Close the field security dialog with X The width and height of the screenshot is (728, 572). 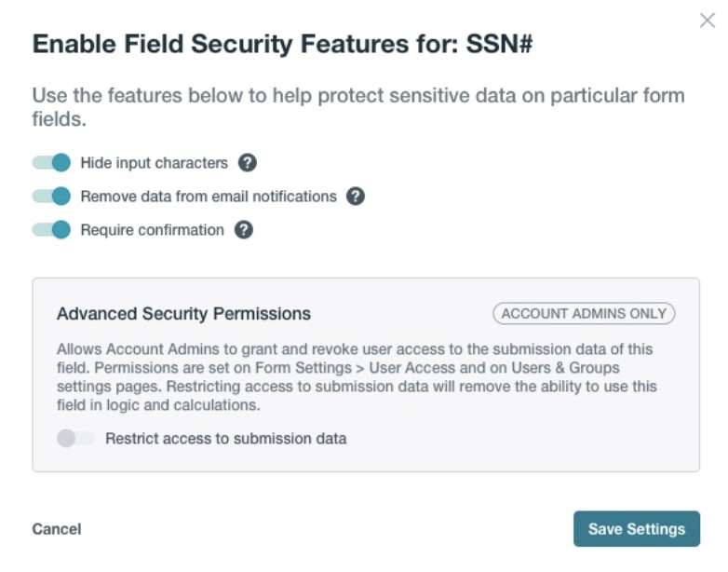[x=707, y=20]
